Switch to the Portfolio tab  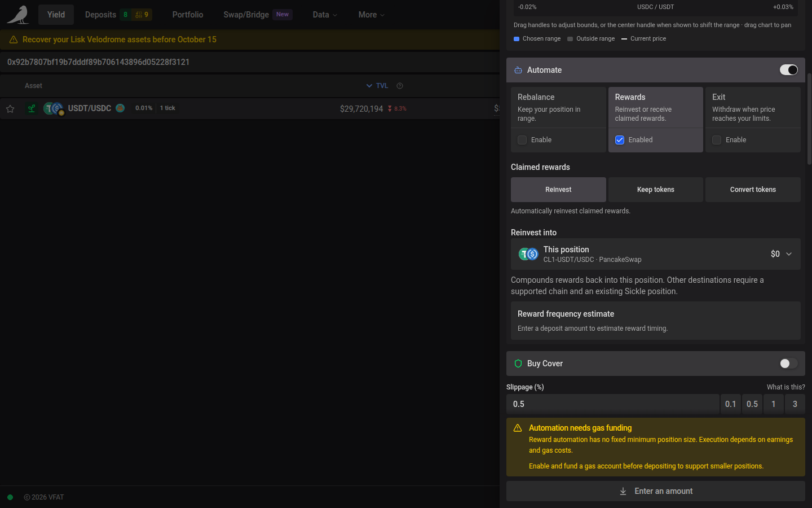click(x=188, y=15)
